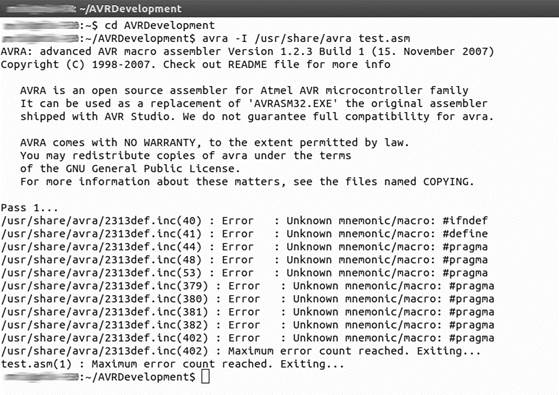Click the AVRA version 1.2.3 Build line
The height and width of the screenshot is (395, 559).
pos(247,51)
